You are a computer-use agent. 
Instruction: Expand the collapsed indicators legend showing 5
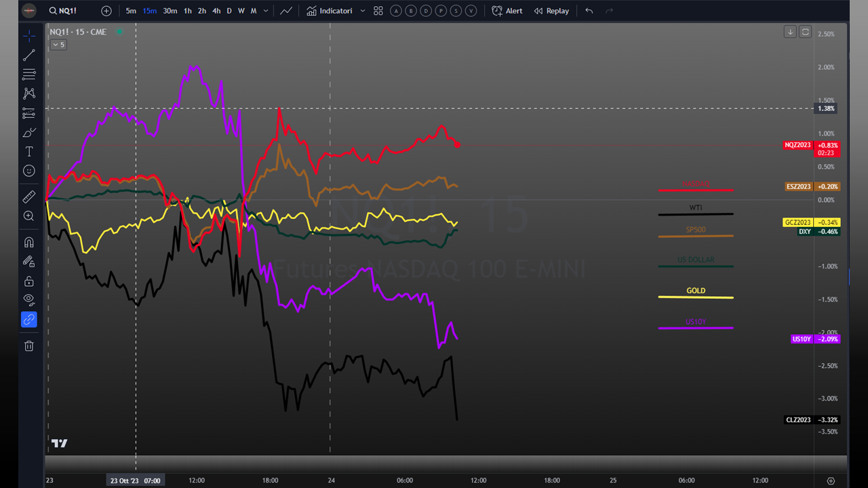tap(58, 45)
